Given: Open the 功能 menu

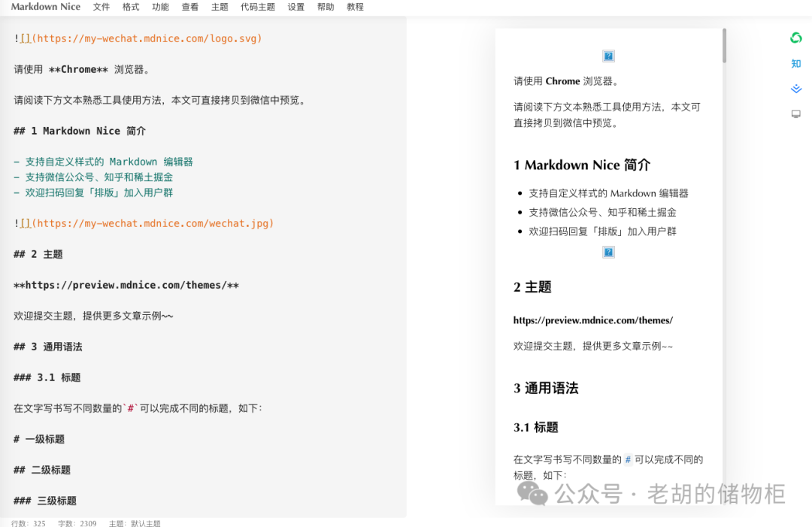Looking at the screenshot, I should coord(161,7).
